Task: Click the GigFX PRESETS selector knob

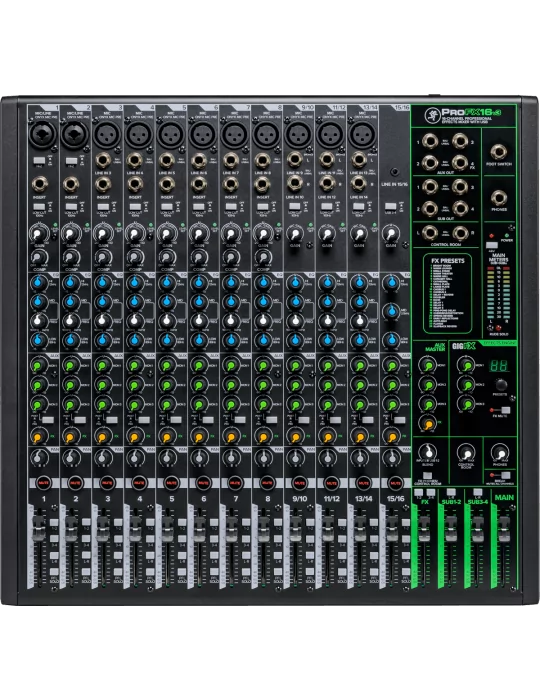Action: 501,385
